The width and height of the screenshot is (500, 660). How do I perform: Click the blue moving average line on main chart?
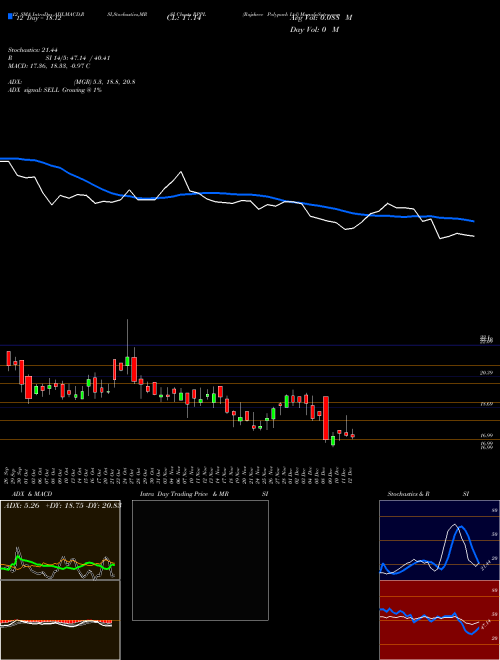click(x=236, y=194)
